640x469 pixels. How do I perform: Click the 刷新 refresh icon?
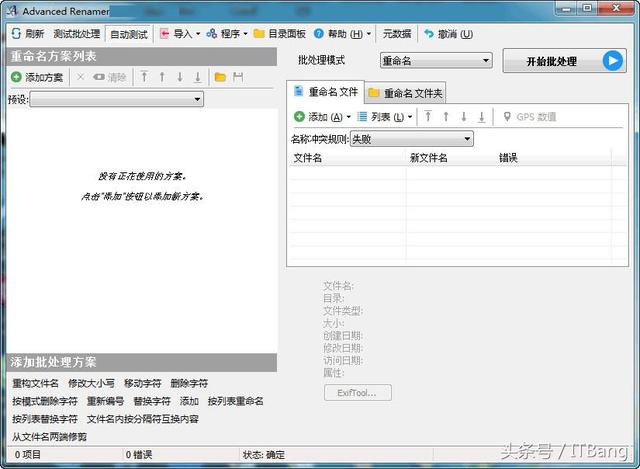click(x=16, y=33)
